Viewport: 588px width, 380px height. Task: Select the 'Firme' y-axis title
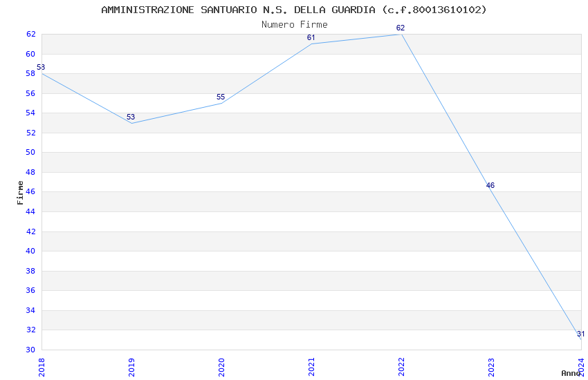click(20, 193)
